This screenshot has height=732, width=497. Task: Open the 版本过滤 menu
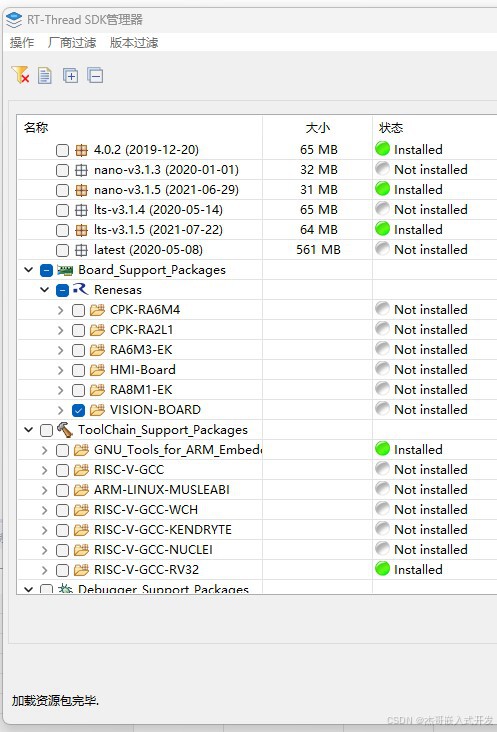pos(134,43)
